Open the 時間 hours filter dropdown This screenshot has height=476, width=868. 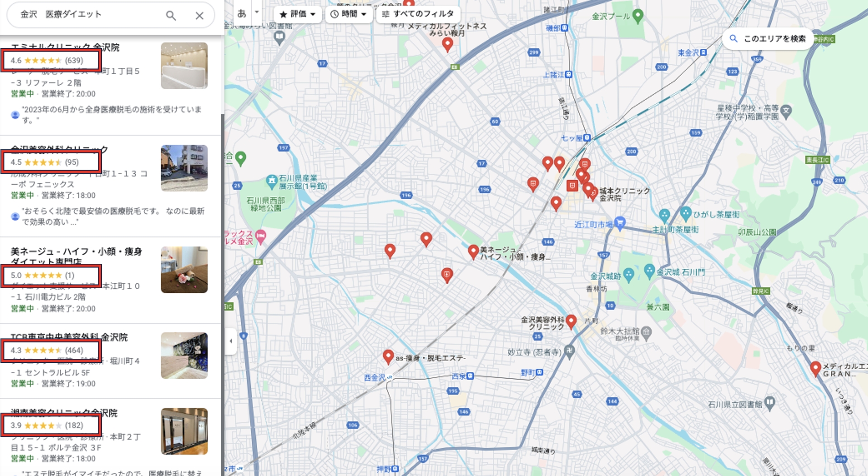pos(348,14)
